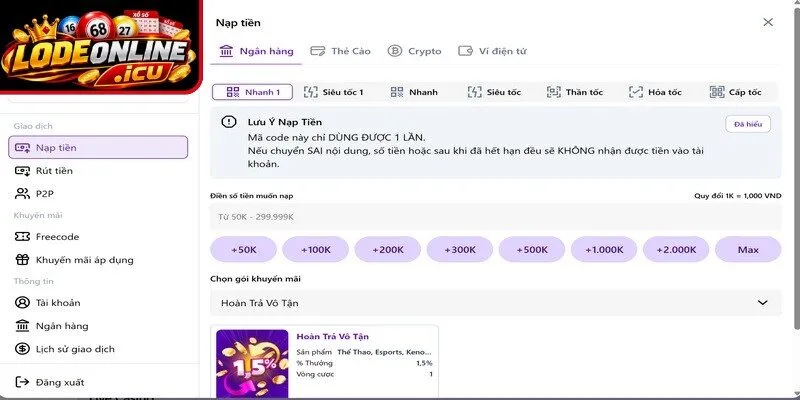This screenshot has height=400, width=800.
Task: Add +100K to the deposit amount
Action: [x=315, y=249]
